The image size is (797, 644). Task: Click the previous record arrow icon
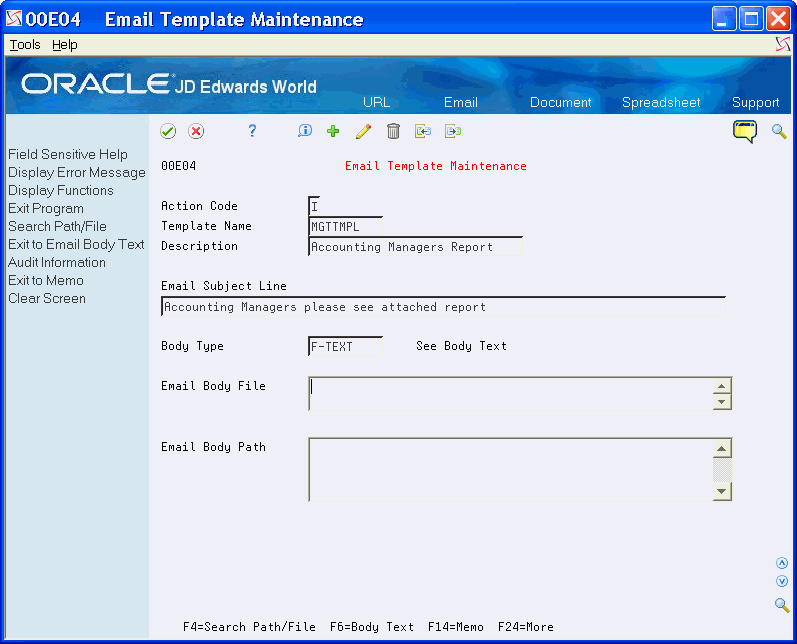point(423,131)
